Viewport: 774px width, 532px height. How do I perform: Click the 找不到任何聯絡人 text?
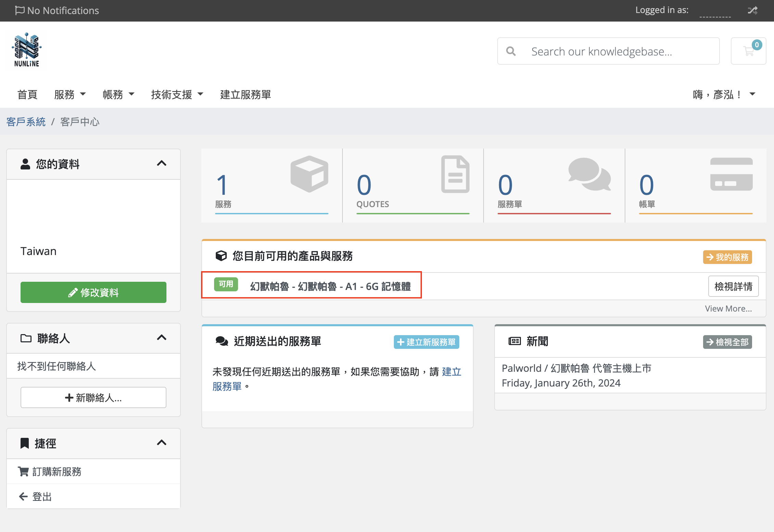pos(57,366)
